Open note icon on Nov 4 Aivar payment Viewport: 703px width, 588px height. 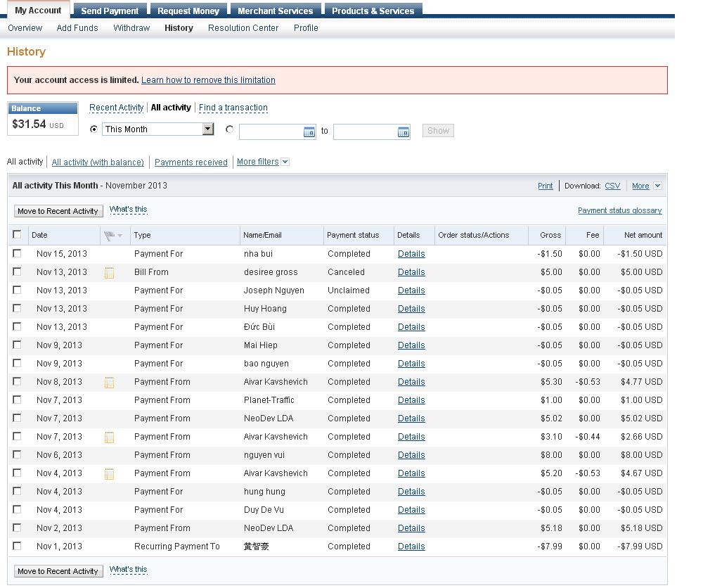tap(109, 474)
